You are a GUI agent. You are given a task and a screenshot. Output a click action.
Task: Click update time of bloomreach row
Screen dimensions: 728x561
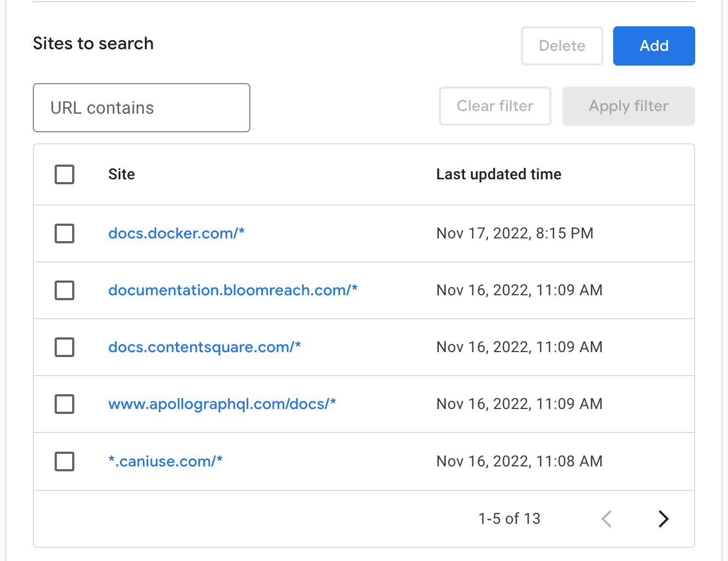click(x=519, y=290)
